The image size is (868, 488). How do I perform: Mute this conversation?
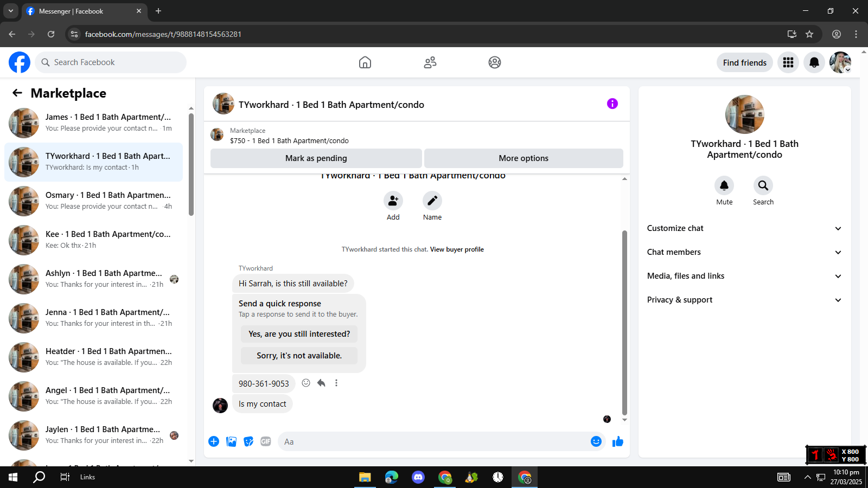click(x=724, y=185)
